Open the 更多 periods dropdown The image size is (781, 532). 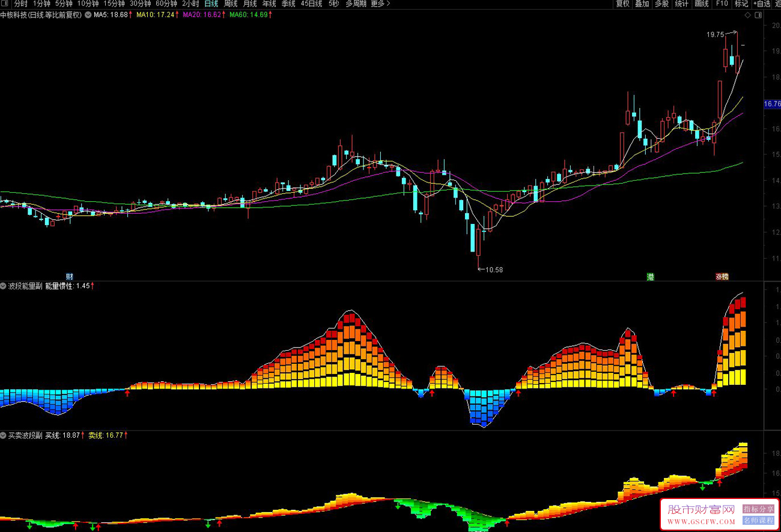[380, 4]
